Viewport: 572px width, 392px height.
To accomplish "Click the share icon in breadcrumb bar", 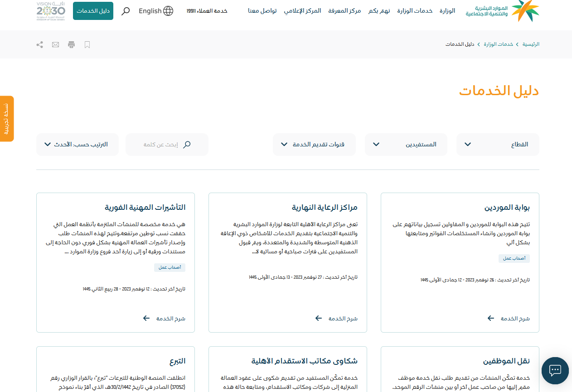I will [x=40, y=44].
